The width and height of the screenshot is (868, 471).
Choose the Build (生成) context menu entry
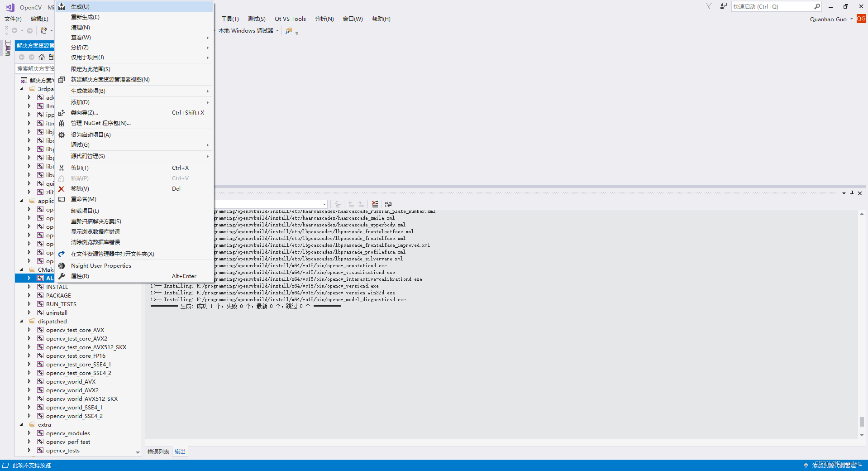134,7
